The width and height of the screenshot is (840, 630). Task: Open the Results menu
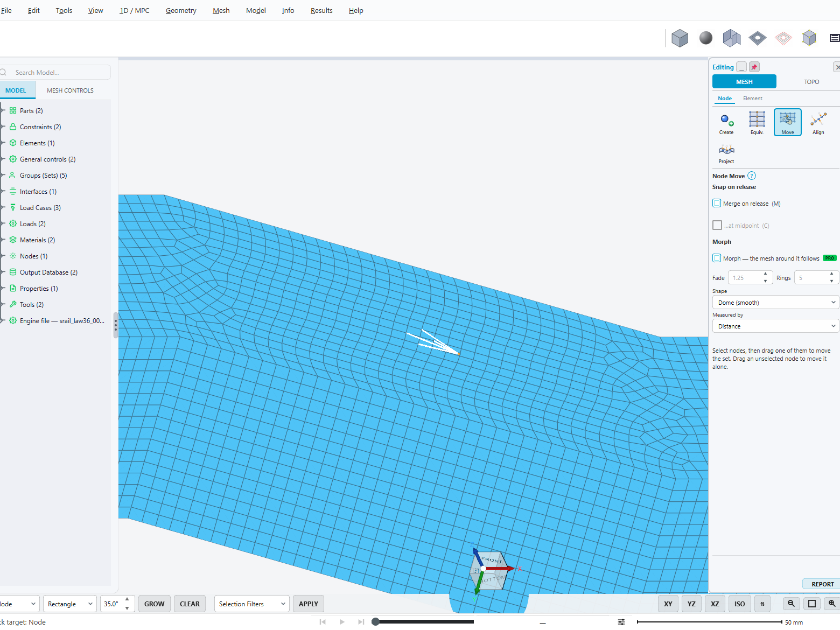[321, 10]
